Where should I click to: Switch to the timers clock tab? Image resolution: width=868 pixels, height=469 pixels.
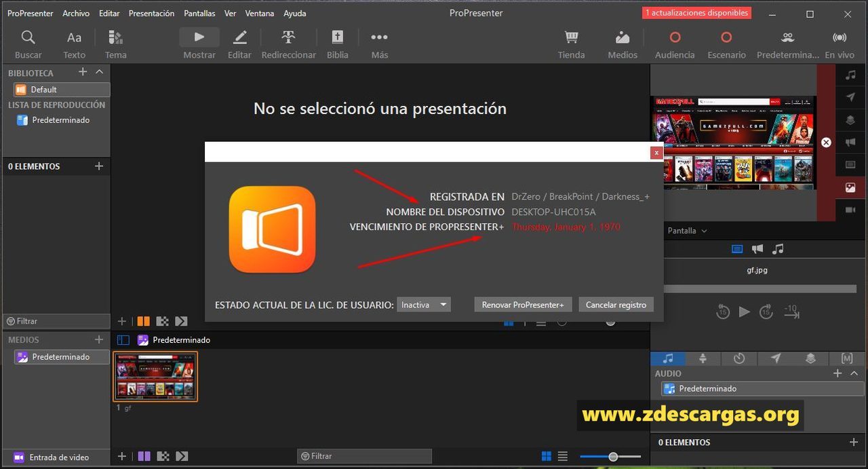pos(739,358)
